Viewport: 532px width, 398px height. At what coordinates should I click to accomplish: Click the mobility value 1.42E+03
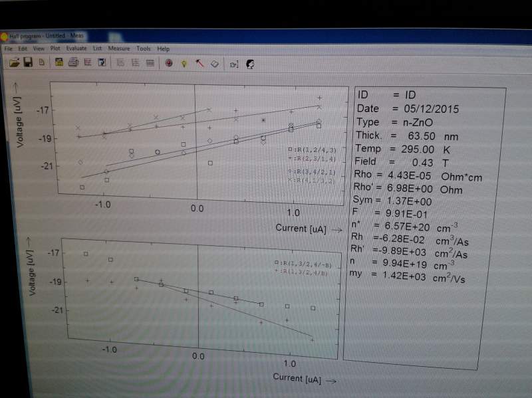point(404,276)
